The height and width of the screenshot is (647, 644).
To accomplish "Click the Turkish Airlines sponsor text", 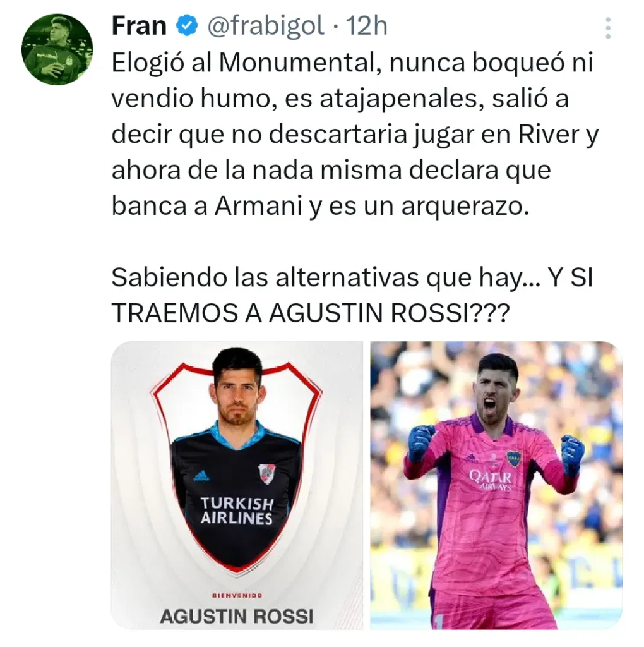I will click(x=237, y=511).
